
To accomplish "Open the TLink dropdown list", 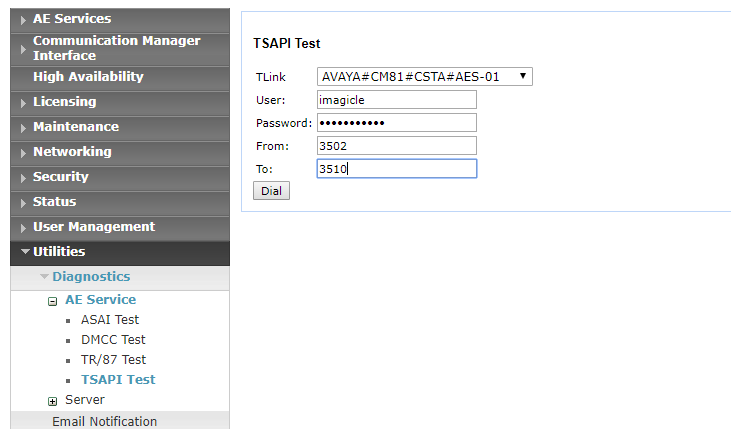I will pos(425,76).
